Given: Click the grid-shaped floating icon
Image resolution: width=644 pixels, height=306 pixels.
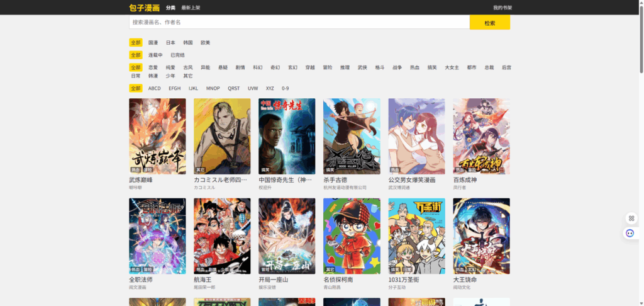Looking at the screenshot, I should (x=631, y=218).
